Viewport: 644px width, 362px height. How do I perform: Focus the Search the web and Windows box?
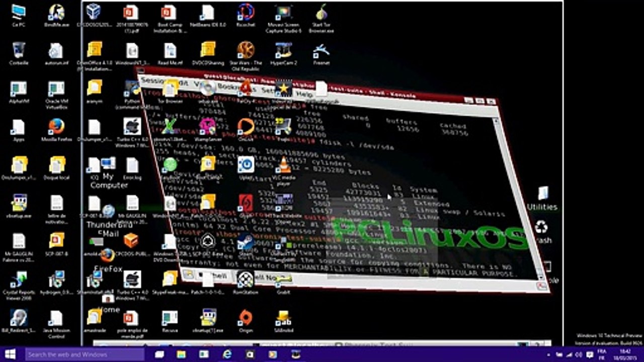[x=85, y=354]
